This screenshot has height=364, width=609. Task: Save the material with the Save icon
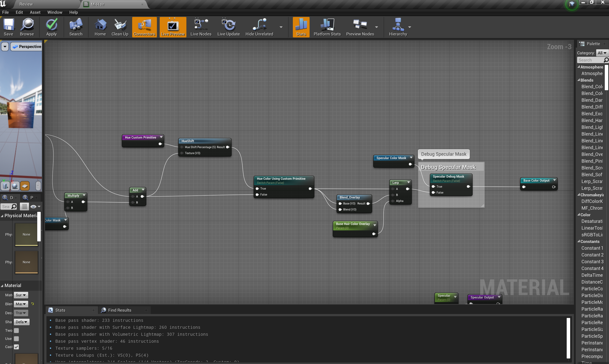point(8,27)
